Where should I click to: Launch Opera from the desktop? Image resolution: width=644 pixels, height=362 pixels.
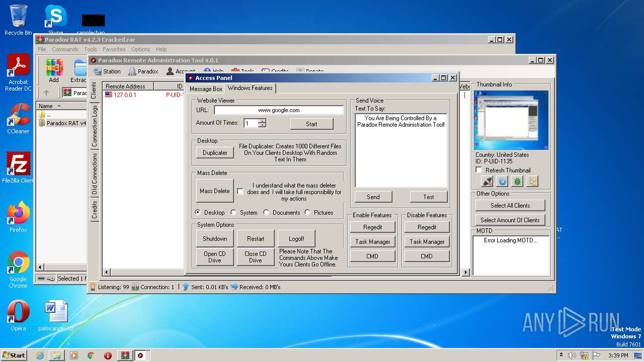pos(18,316)
